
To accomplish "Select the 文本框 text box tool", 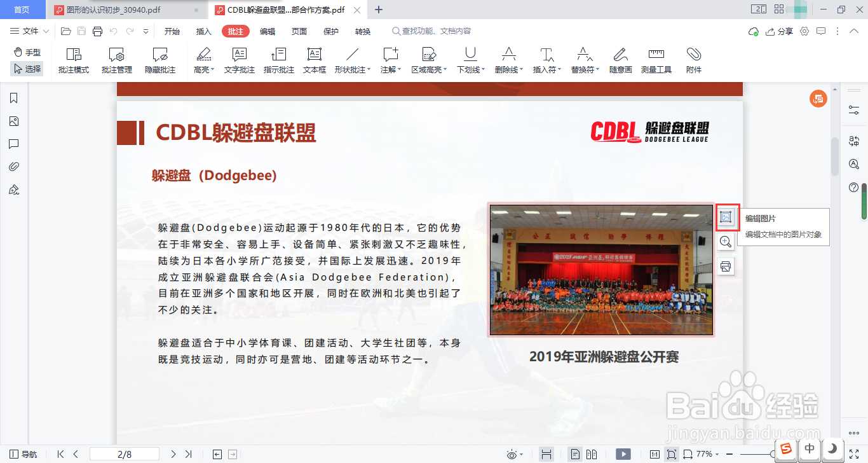I will pos(315,60).
